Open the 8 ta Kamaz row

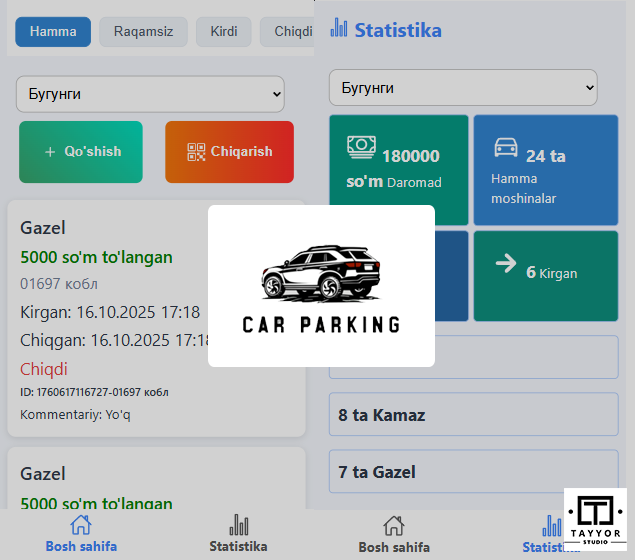(474, 415)
